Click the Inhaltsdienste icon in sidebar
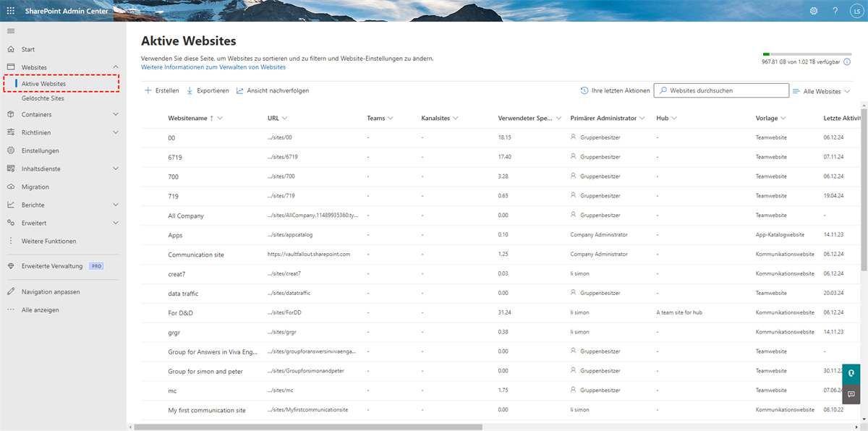The width and height of the screenshot is (868, 431). click(x=11, y=168)
